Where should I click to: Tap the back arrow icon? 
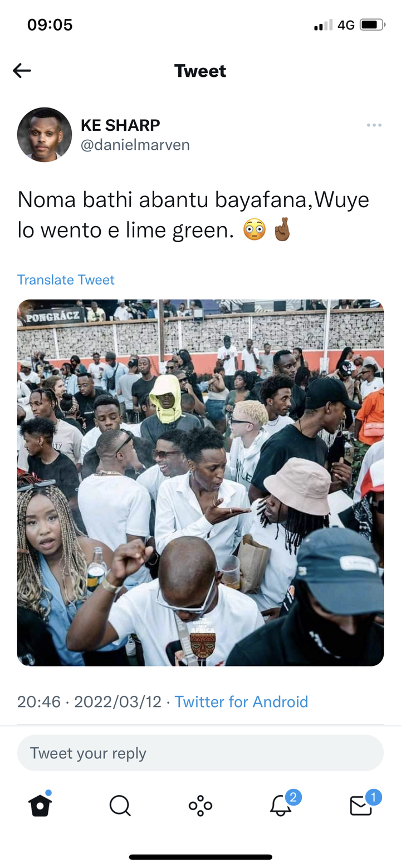click(x=22, y=71)
